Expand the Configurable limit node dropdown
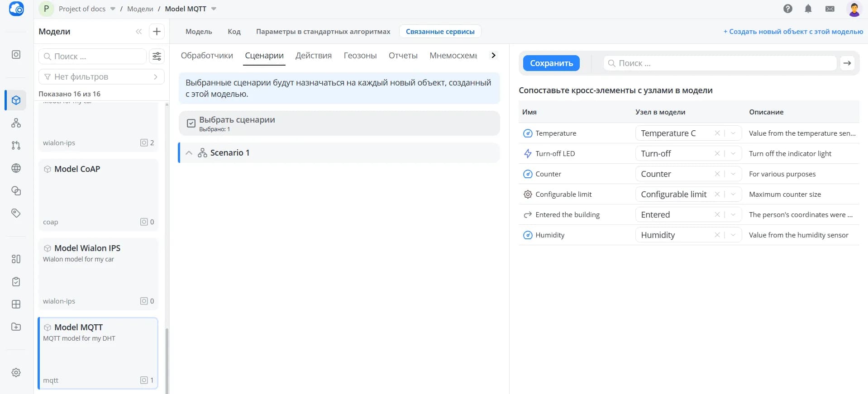 (x=733, y=194)
